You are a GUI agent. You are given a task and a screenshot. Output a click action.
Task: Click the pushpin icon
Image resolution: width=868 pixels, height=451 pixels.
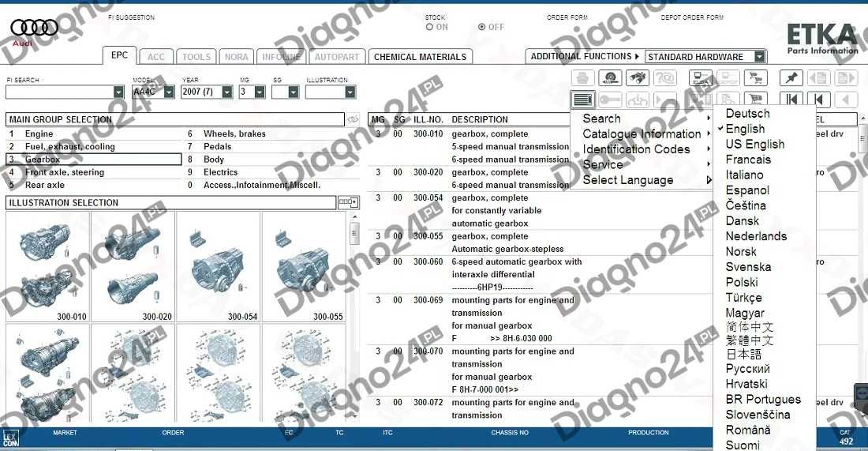coord(791,78)
